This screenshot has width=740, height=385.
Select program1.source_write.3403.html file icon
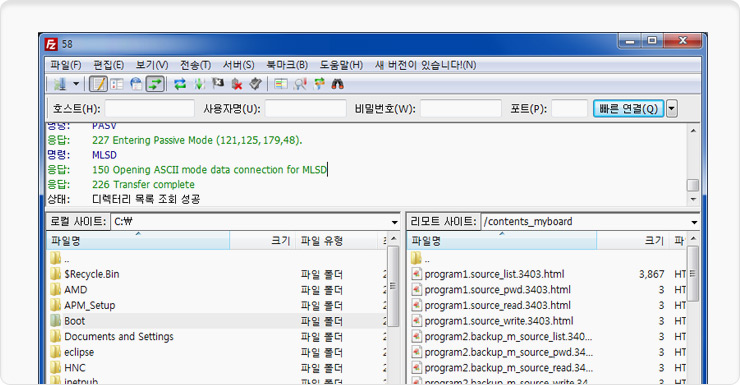416,320
